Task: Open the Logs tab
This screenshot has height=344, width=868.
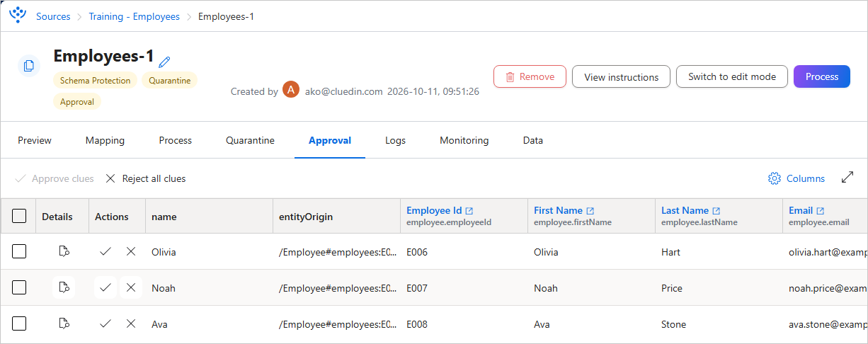Action: [x=395, y=140]
